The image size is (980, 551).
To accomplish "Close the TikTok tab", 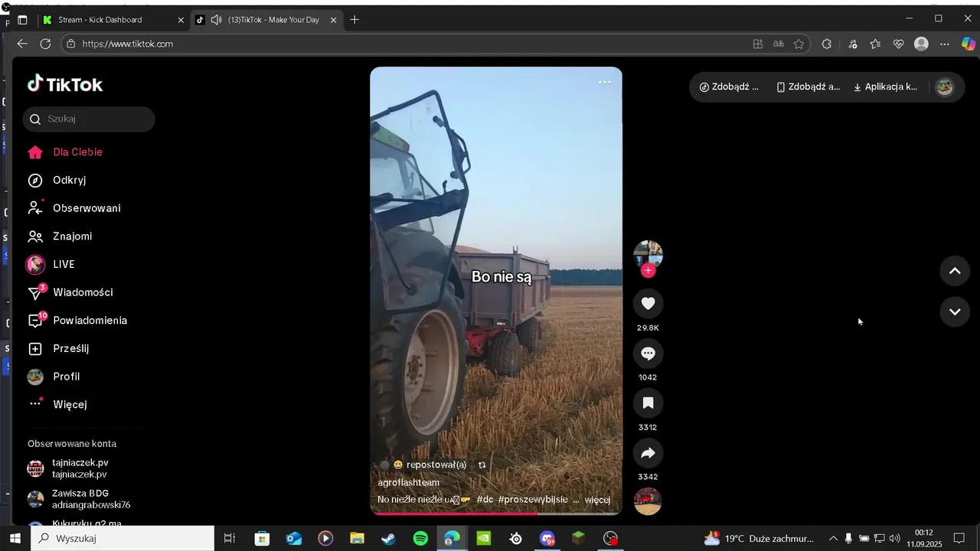I will tap(333, 20).
